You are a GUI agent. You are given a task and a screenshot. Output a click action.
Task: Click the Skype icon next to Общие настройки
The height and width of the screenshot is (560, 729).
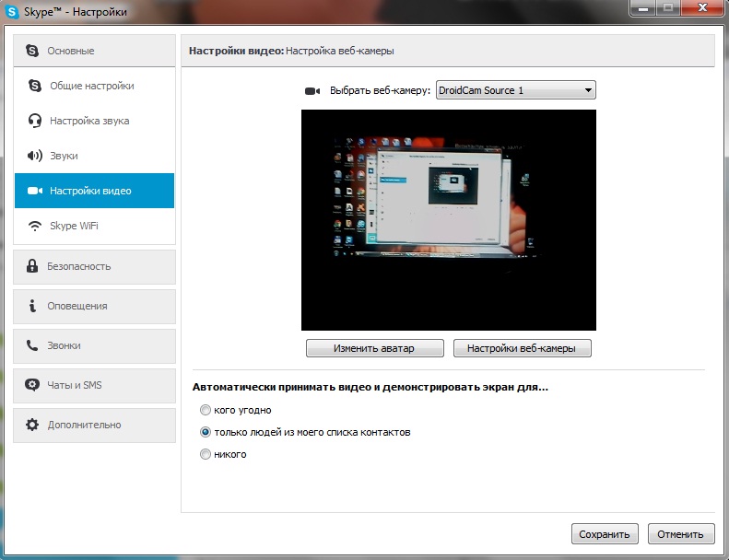(35, 86)
